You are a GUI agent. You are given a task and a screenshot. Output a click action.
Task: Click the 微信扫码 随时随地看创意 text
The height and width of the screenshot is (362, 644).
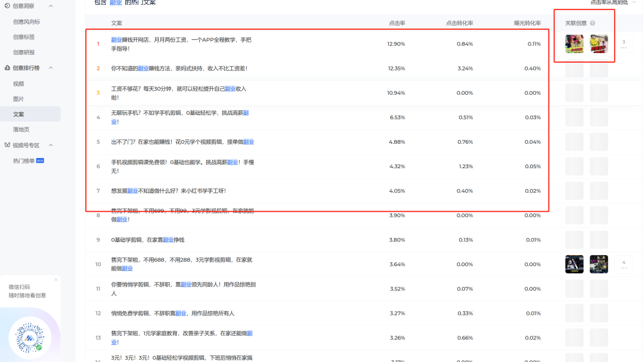click(x=27, y=291)
